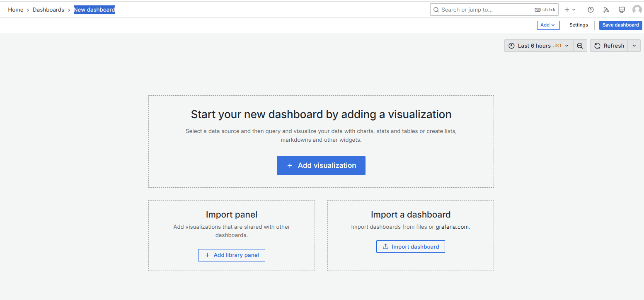644x300 pixels.
Task: Click the Import panel heading
Action: click(x=232, y=215)
